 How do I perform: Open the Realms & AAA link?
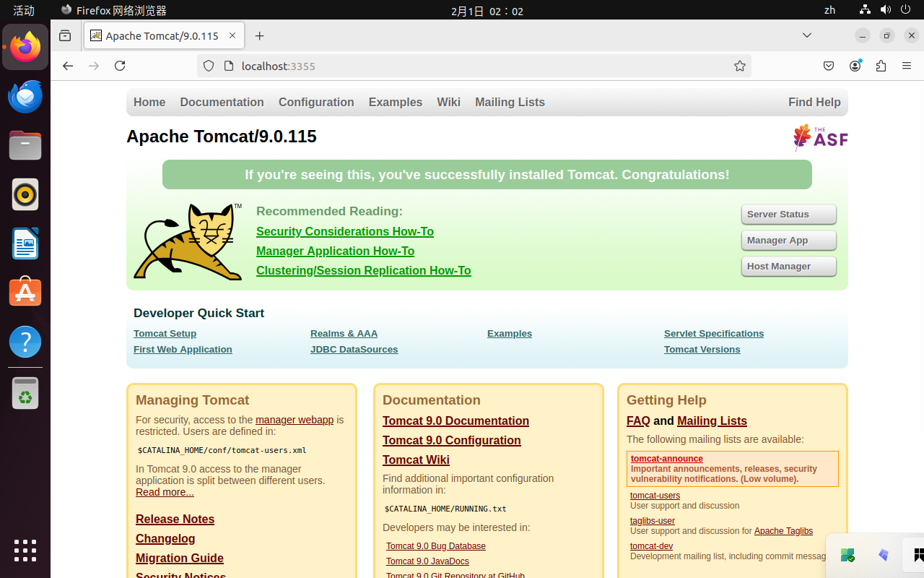(x=344, y=334)
